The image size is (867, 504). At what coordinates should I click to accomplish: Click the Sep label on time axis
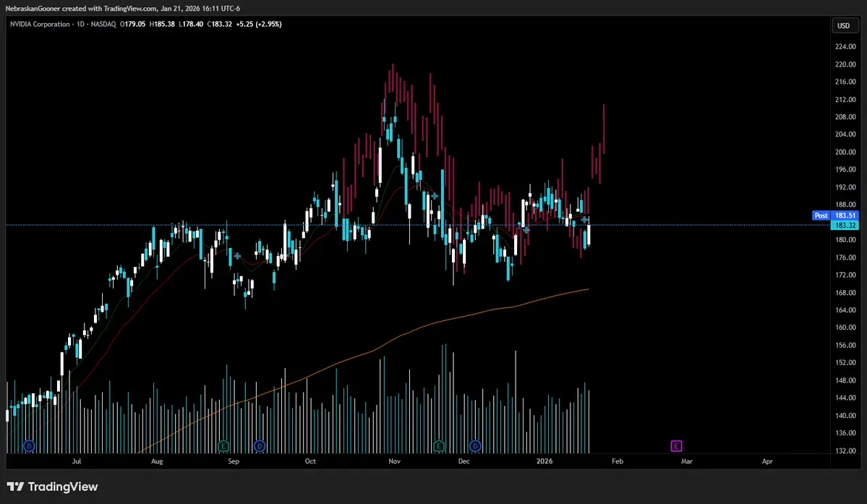point(234,461)
